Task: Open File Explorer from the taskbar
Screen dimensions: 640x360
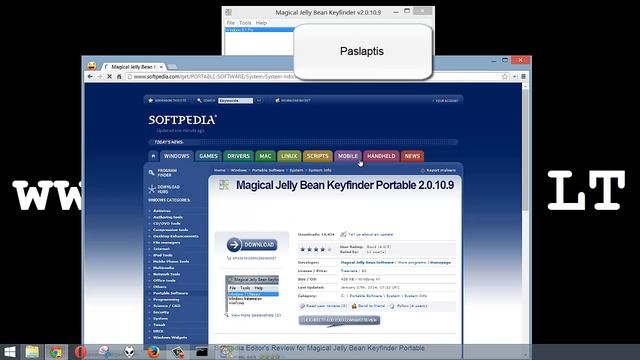Action: [x=32, y=352]
